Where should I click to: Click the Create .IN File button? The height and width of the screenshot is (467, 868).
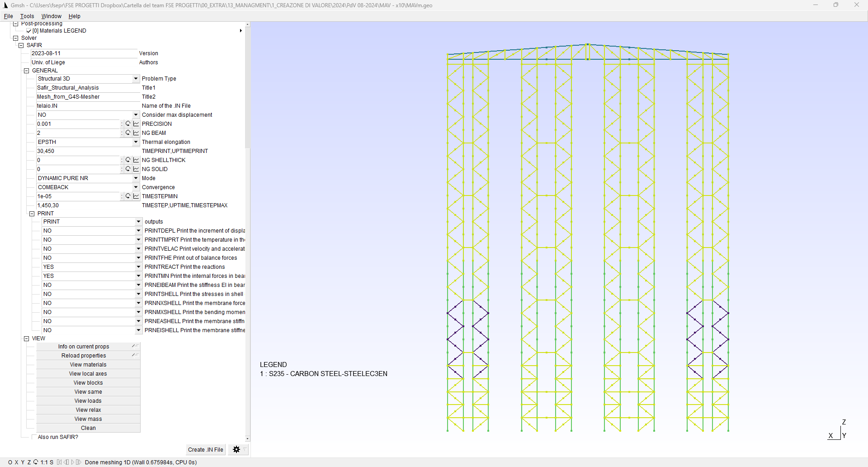(x=205, y=449)
